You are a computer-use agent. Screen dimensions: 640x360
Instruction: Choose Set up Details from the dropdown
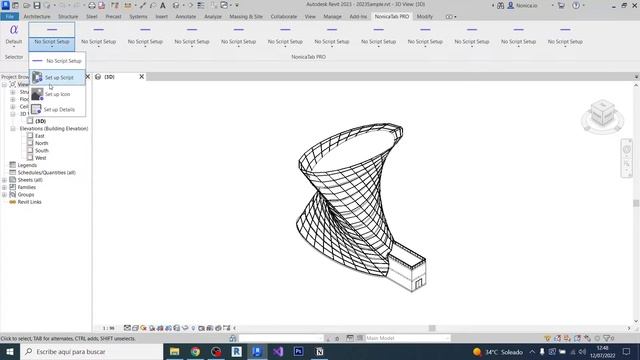pyautogui.click(x=57, y=109)
